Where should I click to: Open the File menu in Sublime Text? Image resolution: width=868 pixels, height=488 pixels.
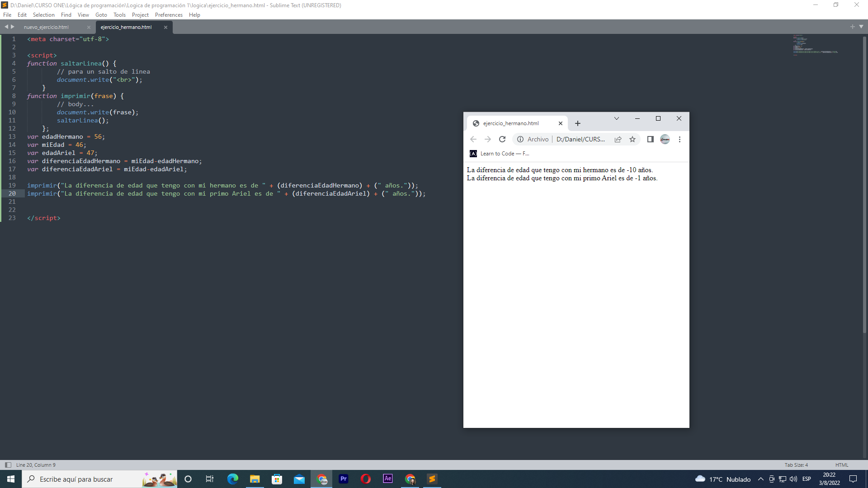(x=7, y=15)
